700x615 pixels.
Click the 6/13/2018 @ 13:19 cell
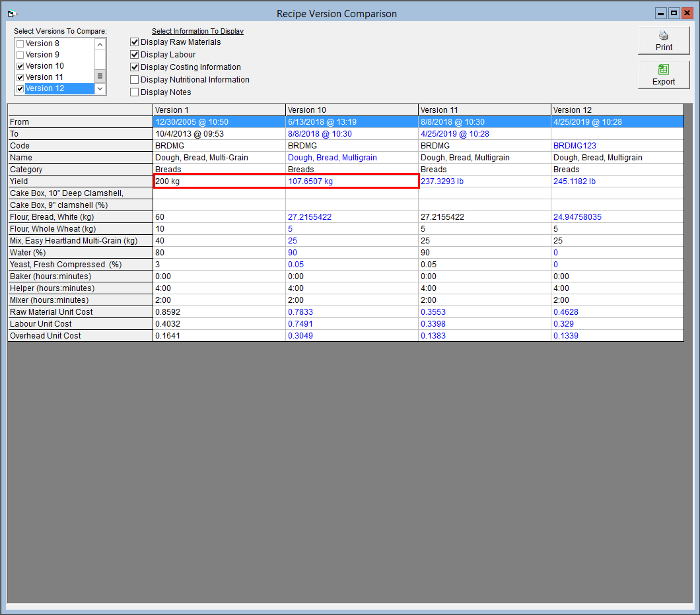point(352,122)
